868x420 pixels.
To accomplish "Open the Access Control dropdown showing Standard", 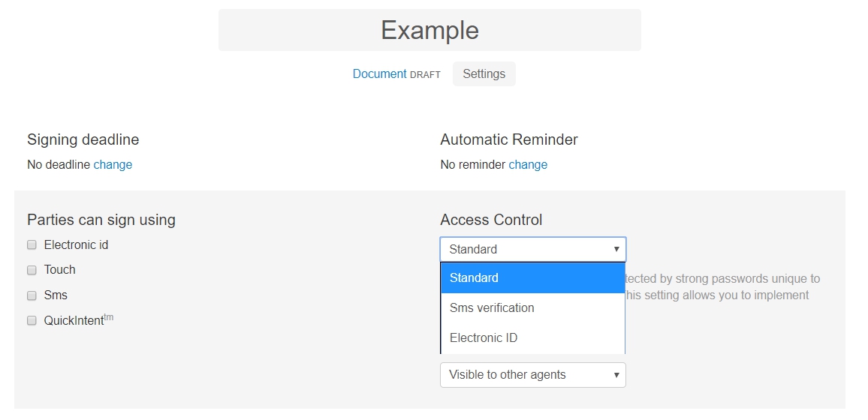I will coord(526,249).
